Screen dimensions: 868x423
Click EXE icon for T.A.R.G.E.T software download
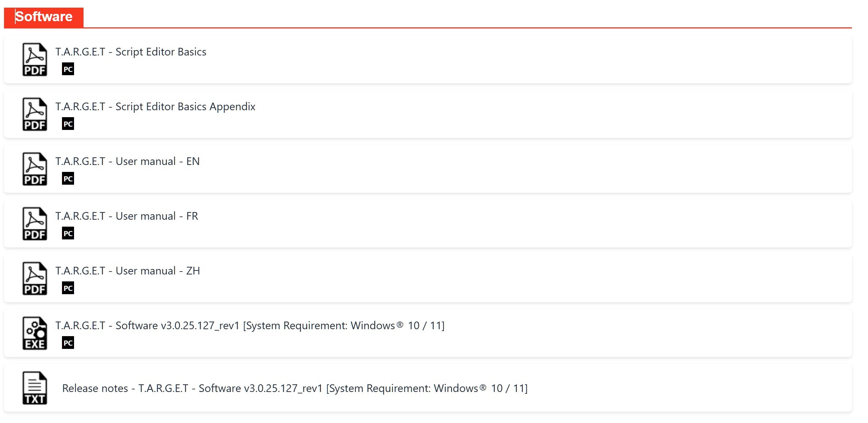[35, 333]
